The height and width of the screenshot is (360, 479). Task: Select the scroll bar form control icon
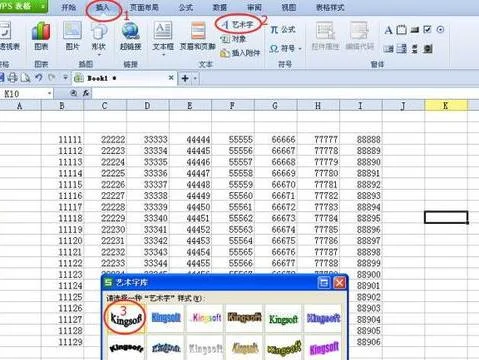(415, 49)
